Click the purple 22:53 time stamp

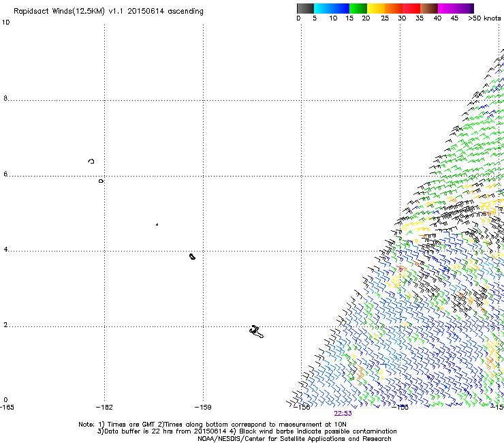pyautogui.click(x=343, y=414)
